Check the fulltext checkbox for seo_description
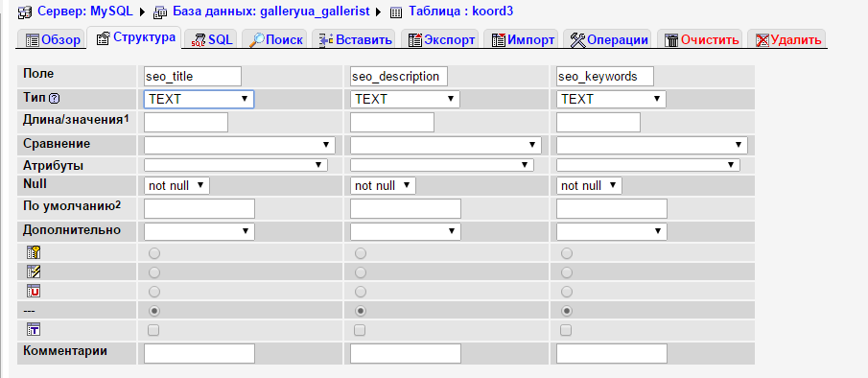The width and height of the screenshot is (868, 378). (360, 330)
